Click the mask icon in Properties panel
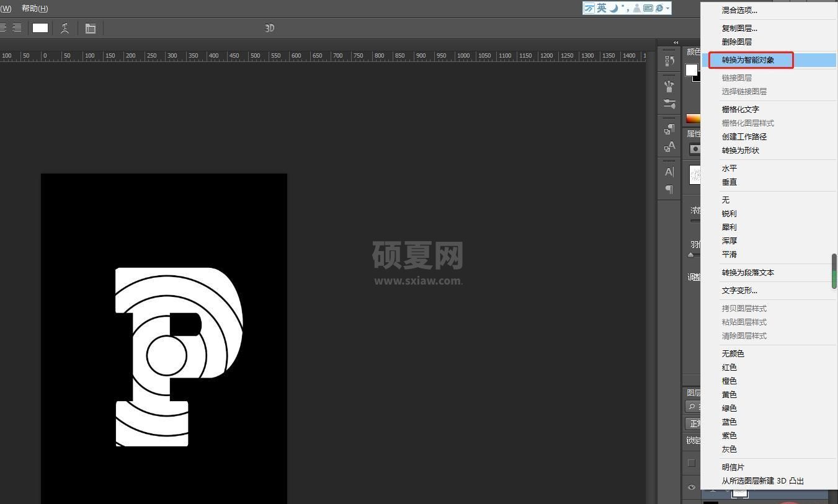Image resolution: width=838 pixels, height=504 pixels. (695, 149)
